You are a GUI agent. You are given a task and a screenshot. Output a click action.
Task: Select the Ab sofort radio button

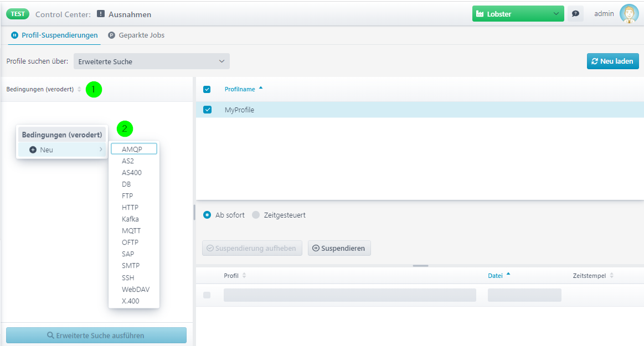208,215
